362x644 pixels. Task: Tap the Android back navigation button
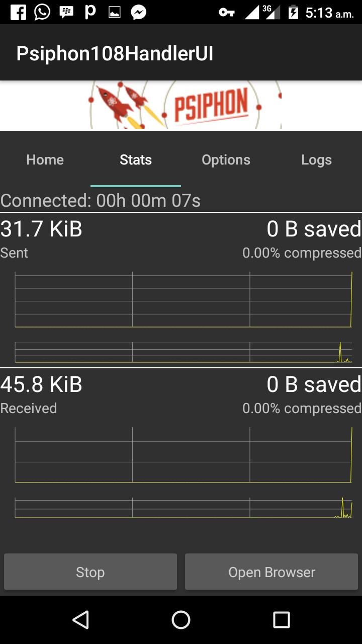pyautogui.click(x=80, y=620)
